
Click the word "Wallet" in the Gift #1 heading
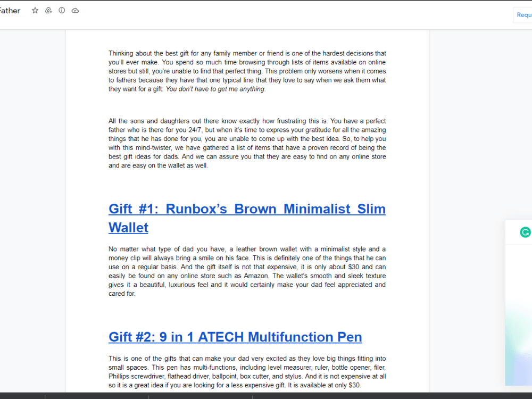coord(128,228)
